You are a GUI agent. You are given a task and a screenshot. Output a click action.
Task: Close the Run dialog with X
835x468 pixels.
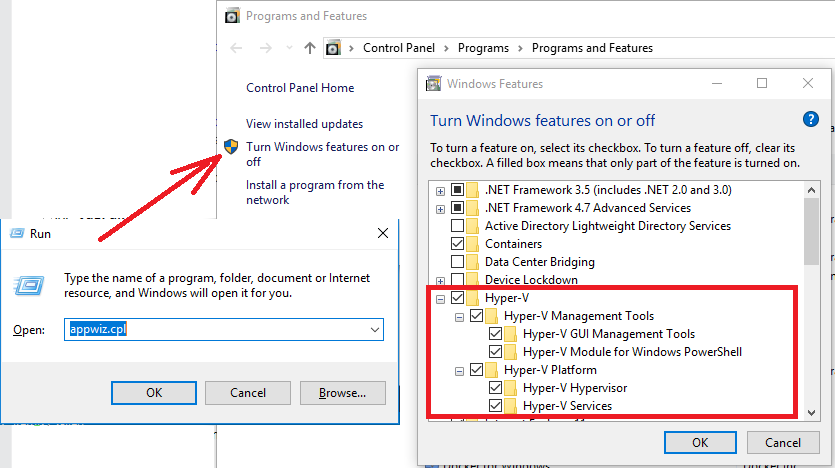(x=382, y=233)
